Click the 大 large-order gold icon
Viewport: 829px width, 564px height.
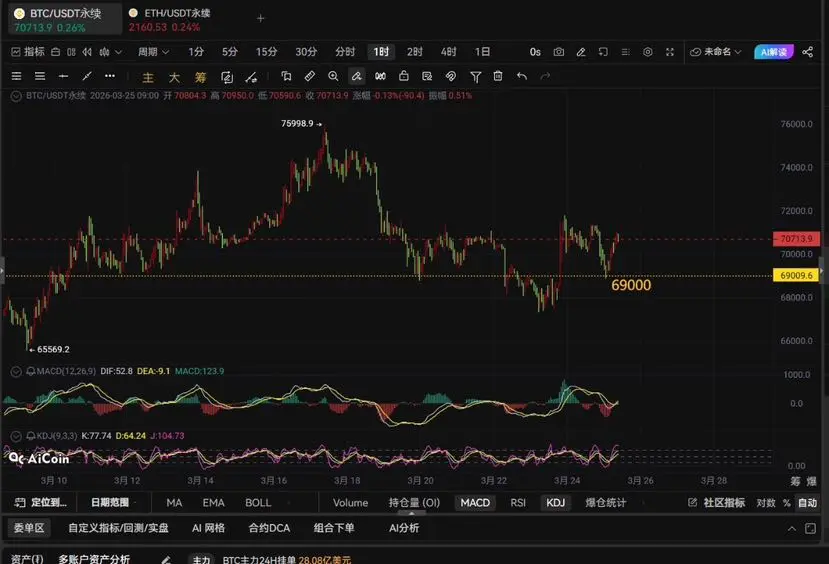174,78
